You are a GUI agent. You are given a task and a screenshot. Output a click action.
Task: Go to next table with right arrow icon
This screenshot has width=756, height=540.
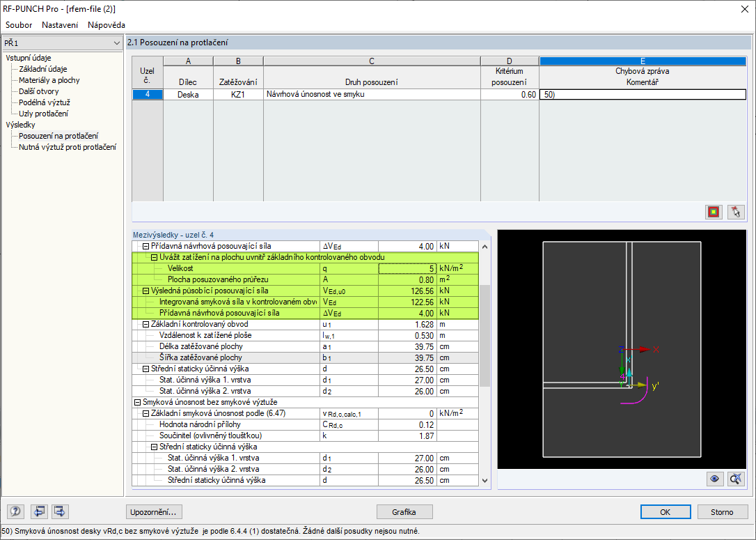pyautogui.click(x=60, y=511)
